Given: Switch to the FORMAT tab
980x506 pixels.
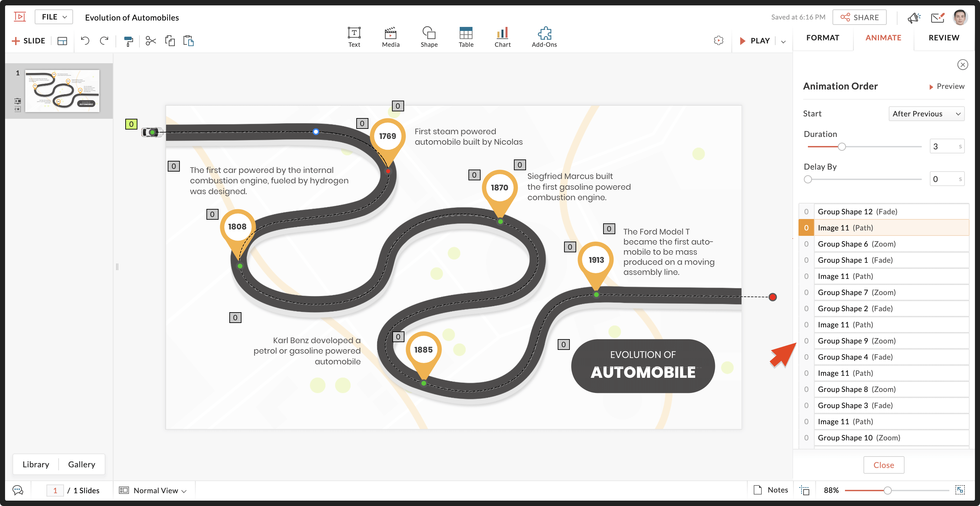Looking at the screenshot, I should 822,38.
